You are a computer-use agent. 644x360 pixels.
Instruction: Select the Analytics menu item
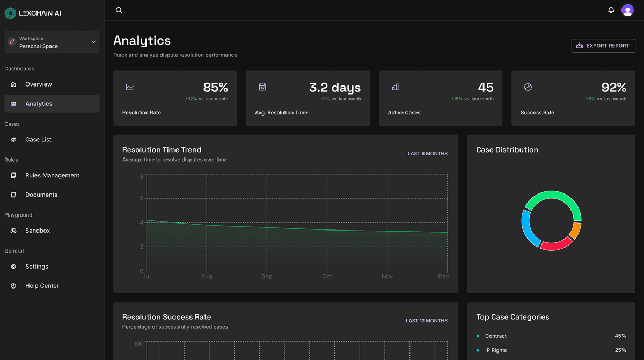tap(52, 104)
